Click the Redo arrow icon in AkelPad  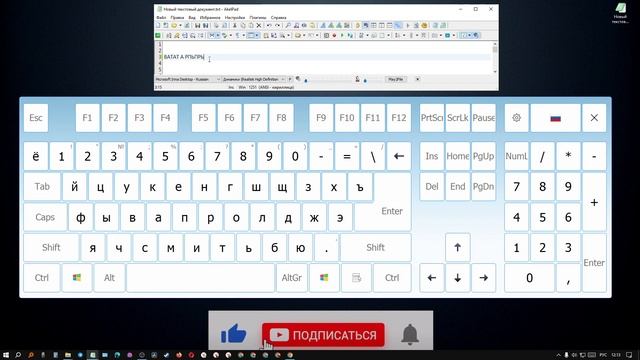point(278,25)
